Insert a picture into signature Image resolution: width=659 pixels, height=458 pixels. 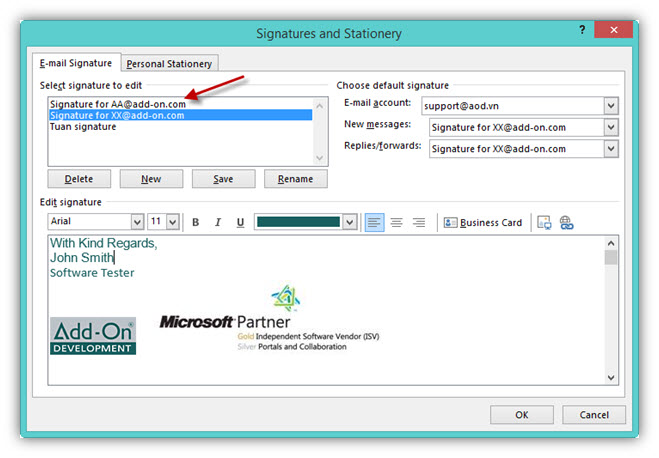point(544,222)
